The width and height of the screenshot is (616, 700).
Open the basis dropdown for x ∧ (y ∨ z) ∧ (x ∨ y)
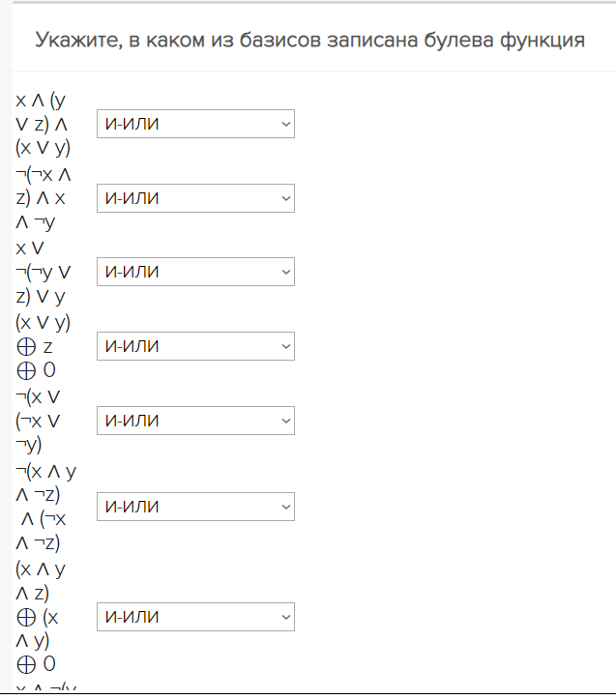coord(195,124)
